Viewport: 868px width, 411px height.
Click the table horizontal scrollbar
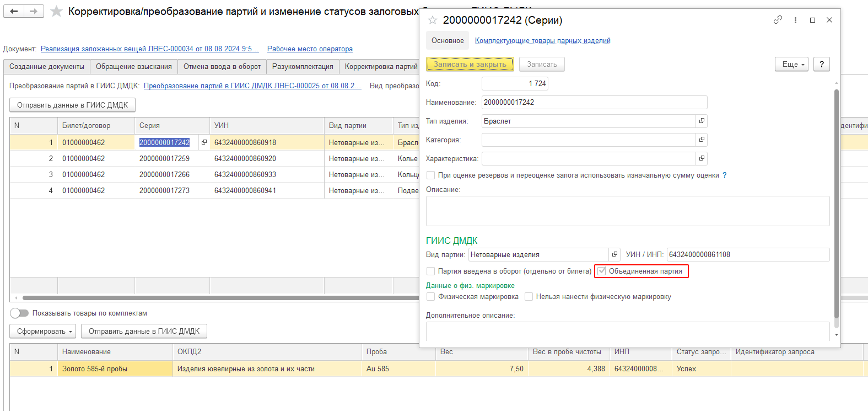(220, 298)
